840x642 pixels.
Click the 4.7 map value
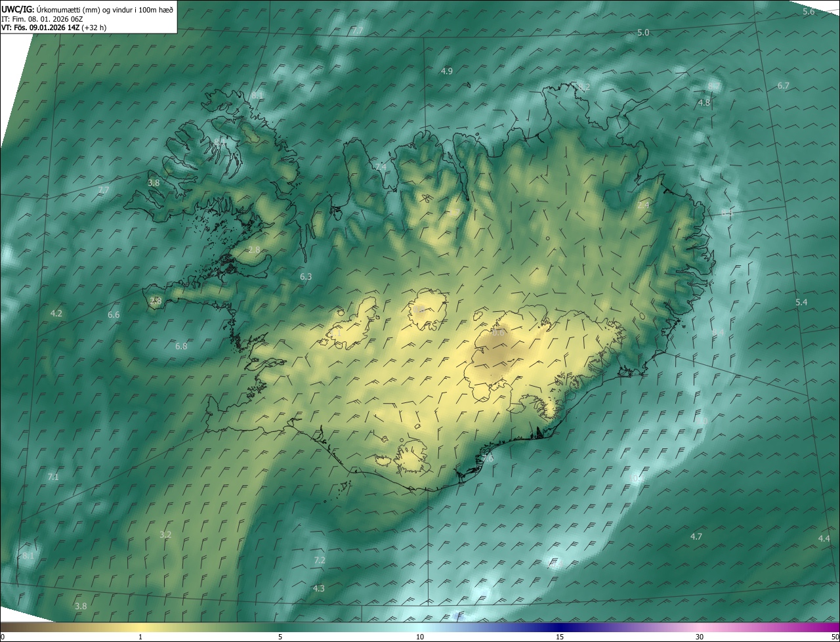pos(696,537)
